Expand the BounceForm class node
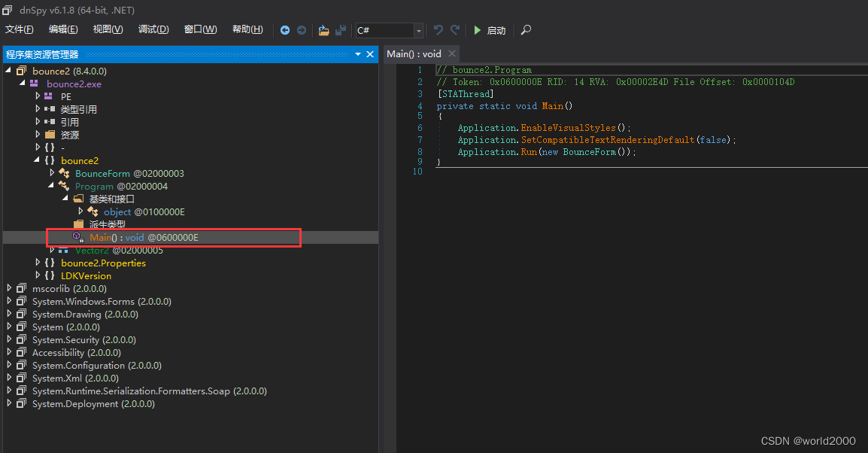The height and width of the screenshot is (453, 868). coord(51,173)
